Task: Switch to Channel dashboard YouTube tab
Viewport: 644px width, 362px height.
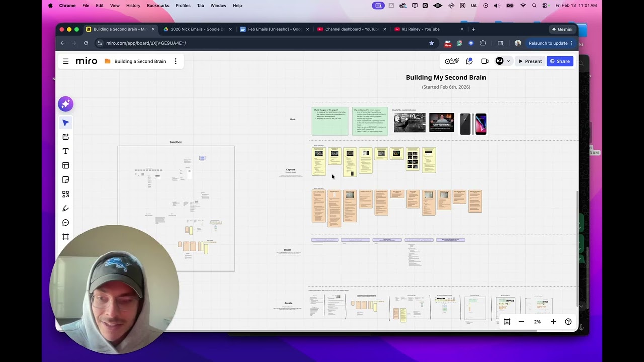Action: pos(351,29)
